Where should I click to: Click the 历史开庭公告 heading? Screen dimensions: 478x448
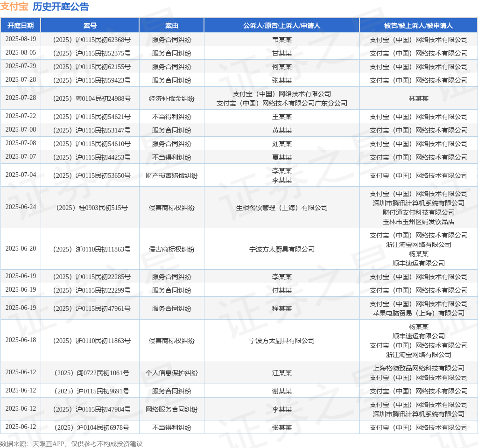[x=61, y=7]
